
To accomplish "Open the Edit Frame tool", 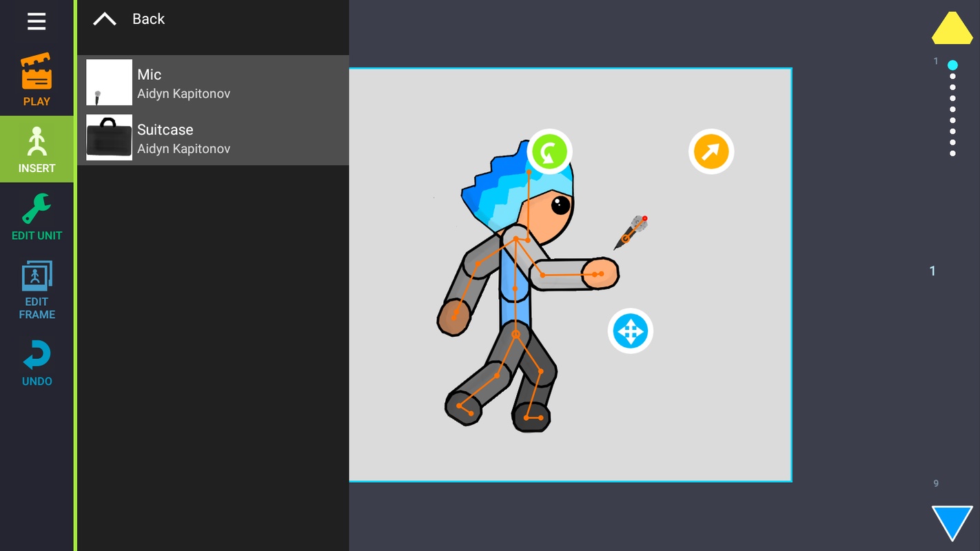I will click(x=37, y=289).
